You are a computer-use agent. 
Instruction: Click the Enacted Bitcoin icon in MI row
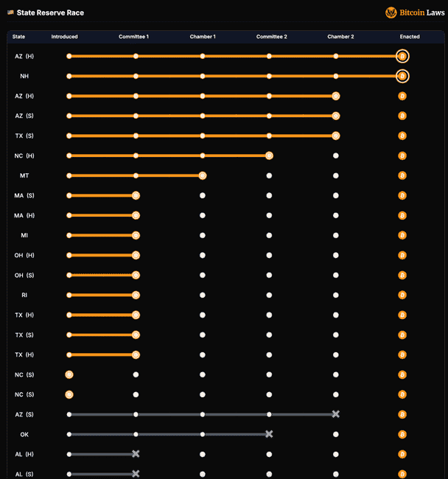click(402, 235)
